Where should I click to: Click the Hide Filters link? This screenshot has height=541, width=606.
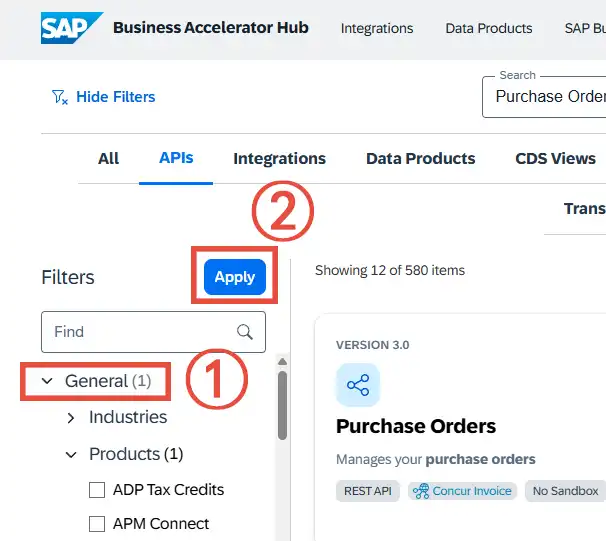coord(116,97)
